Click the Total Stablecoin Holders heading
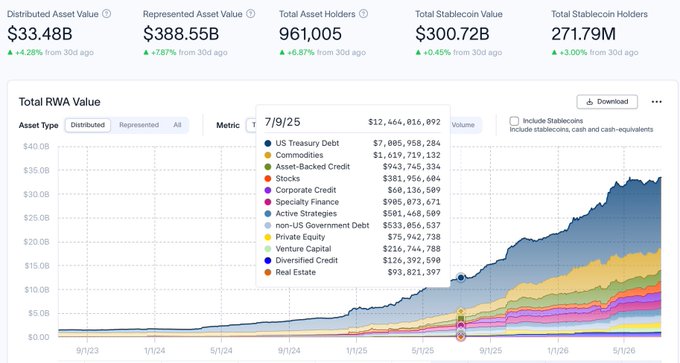The width and height of the screenshot is (680, 363). pyautogui.click(x=599, y=14)
